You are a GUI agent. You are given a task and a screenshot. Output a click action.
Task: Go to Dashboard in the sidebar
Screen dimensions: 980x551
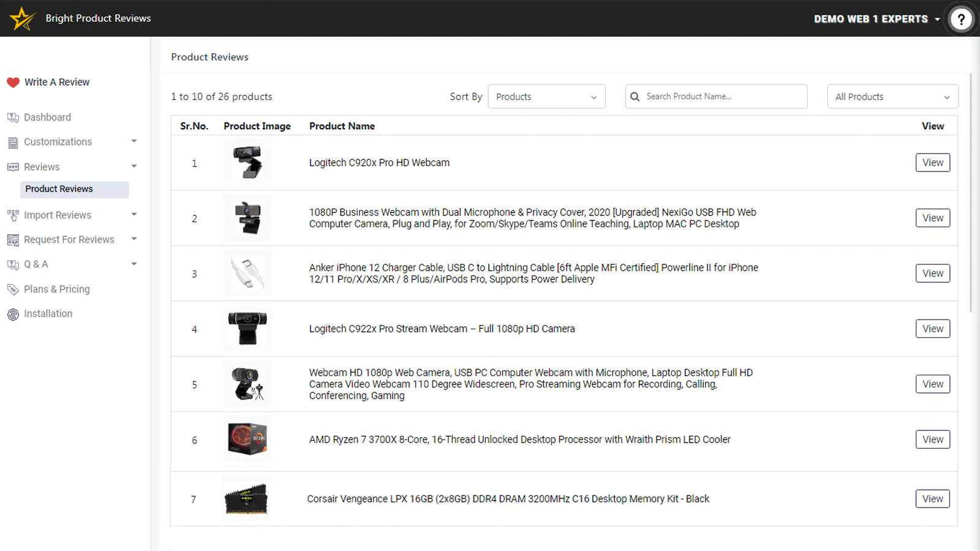point(47,117)
